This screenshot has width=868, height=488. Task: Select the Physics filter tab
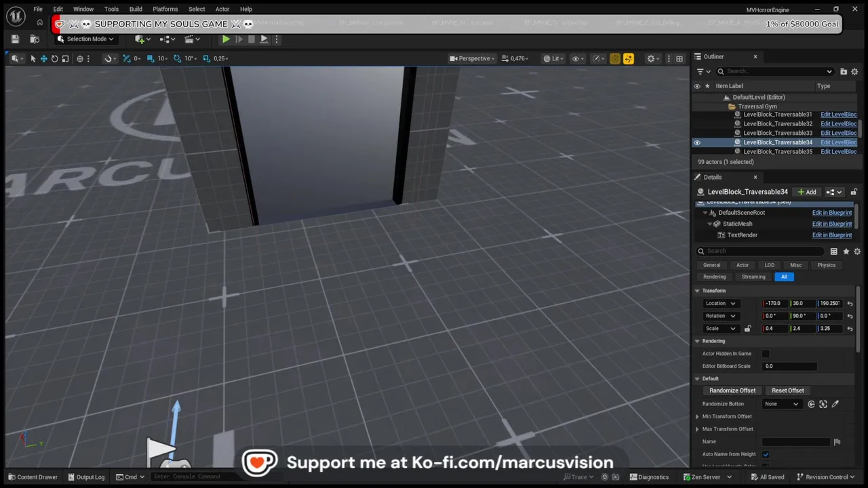[826, 265]
